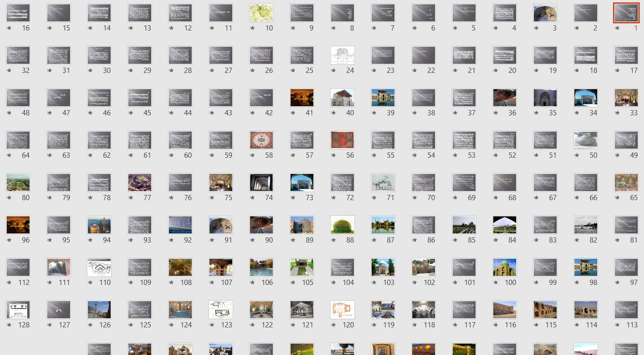Click slide number label 46
644x355 pixels.
coord(106,113)
